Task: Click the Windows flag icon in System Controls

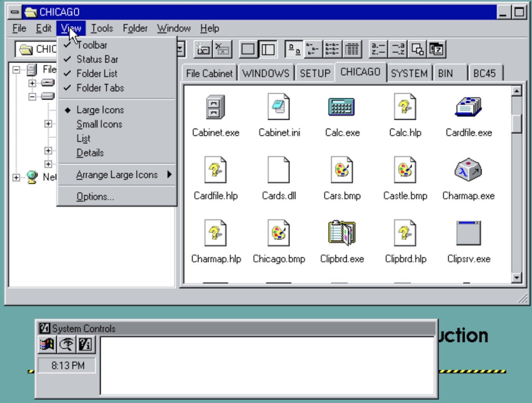Action: (x=47, y=343)
